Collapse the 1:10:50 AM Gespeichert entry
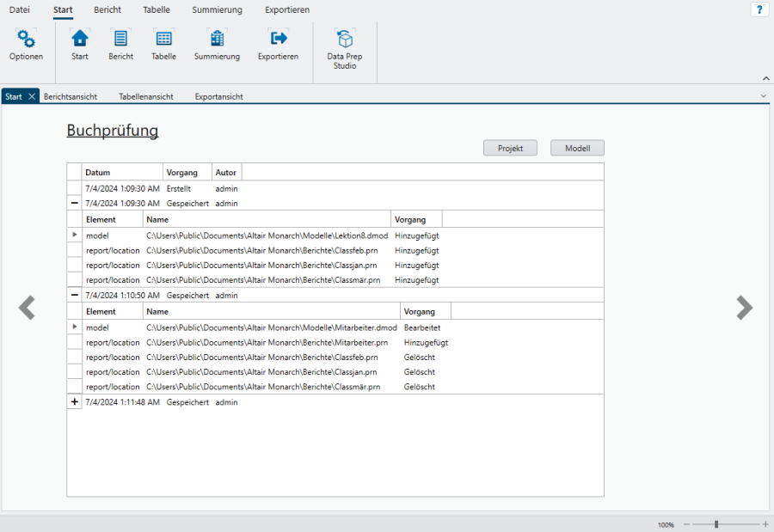This screenshot has width=774, height=532. (75, 295)
